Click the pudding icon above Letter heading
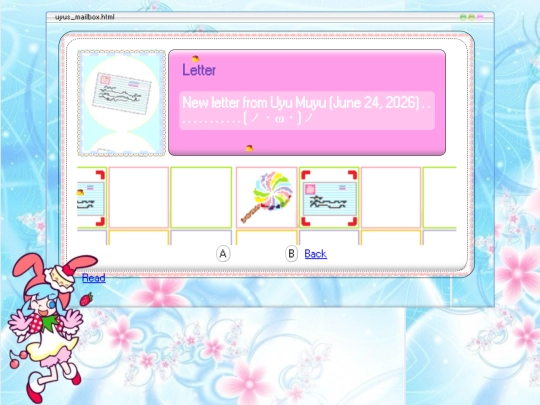Image resolution: width=540 pixels, height=405 pixels. 195,59
